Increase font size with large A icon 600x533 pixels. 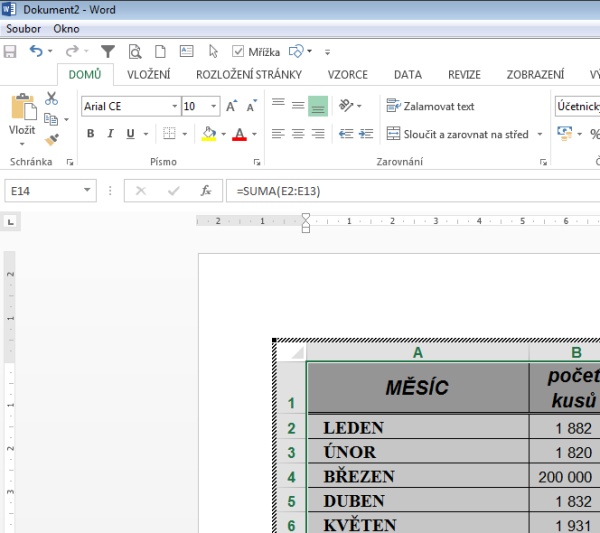pos(232,106)
